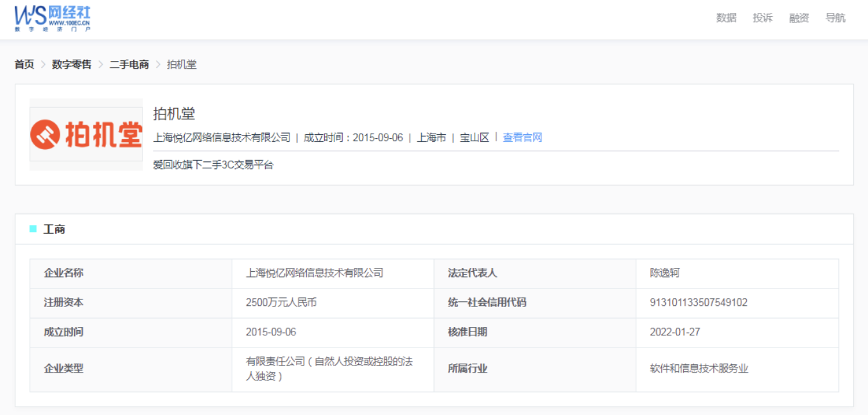Click the 拍机堂 title heading
The width and height of the screenshot is (868, 415).
click(174, 114)
